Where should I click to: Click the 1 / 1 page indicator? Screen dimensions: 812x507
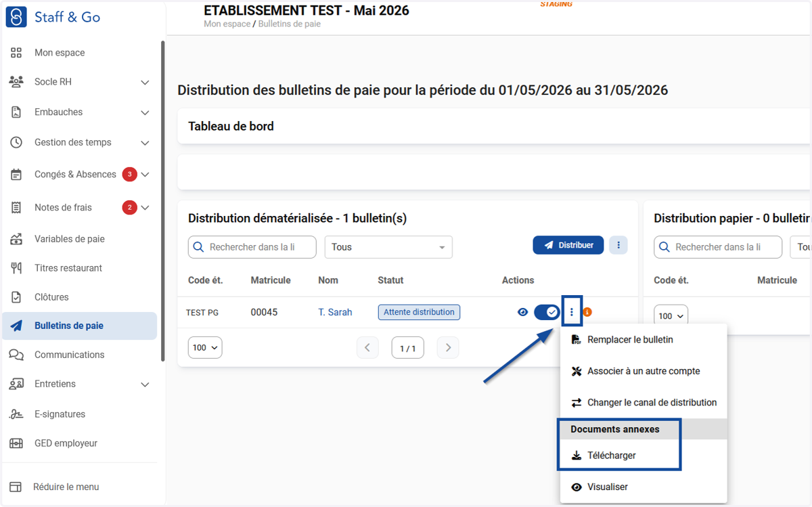[x=407, y=348]
